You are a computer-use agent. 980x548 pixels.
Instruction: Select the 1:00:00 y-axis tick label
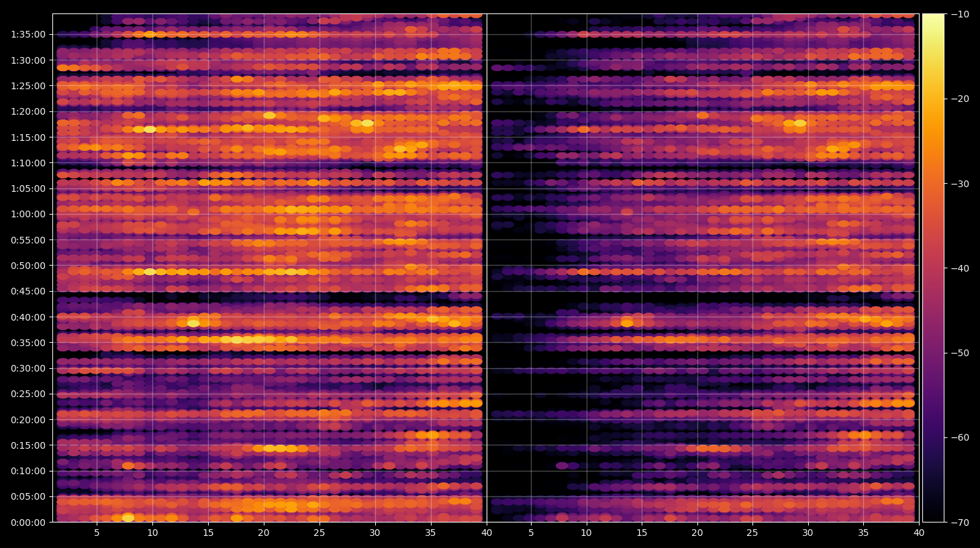coord(28,215)
